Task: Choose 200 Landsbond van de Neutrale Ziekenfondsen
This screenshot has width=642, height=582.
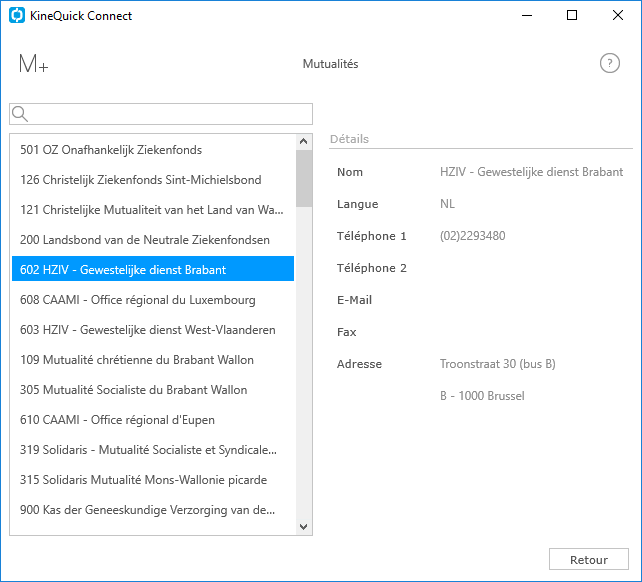Action: click(153, 240)
